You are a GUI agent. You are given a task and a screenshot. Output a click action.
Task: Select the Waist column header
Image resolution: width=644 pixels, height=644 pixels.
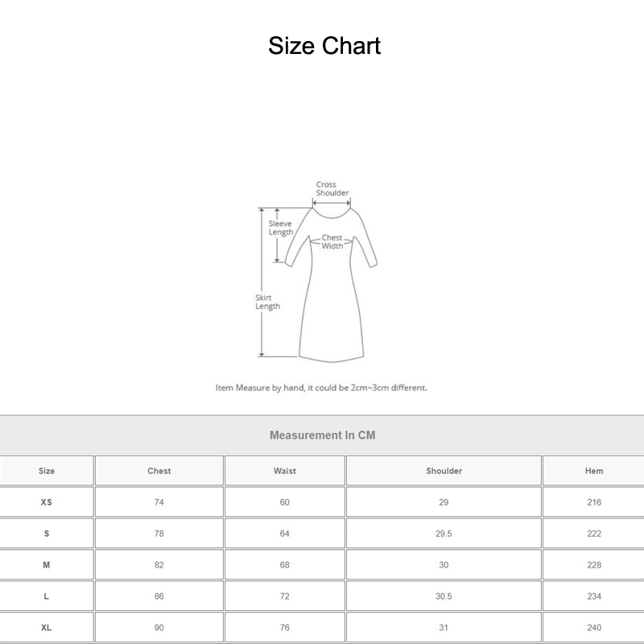(x=285, y=471)
